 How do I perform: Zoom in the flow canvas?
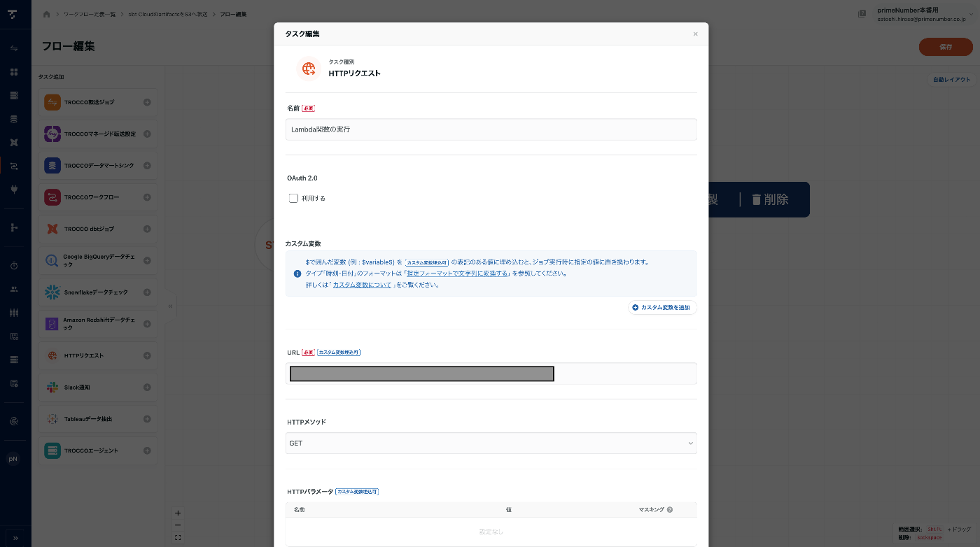178,513
